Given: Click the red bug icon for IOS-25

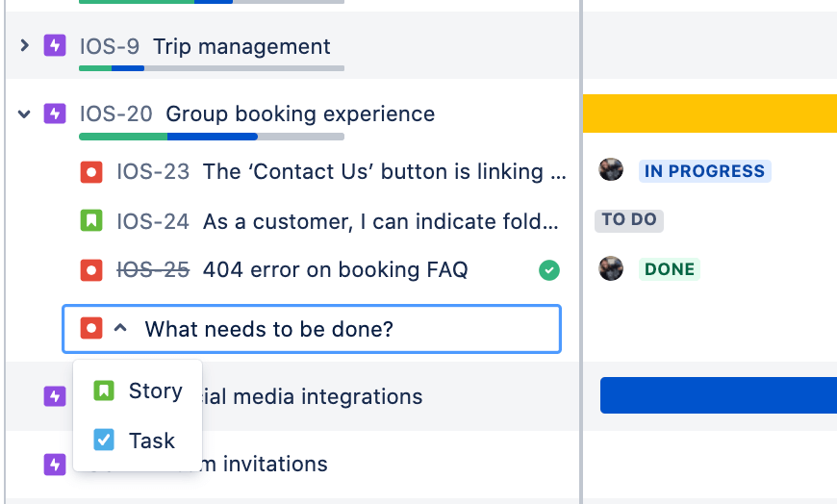Looking at the screenshot, I should pos(90,270).
